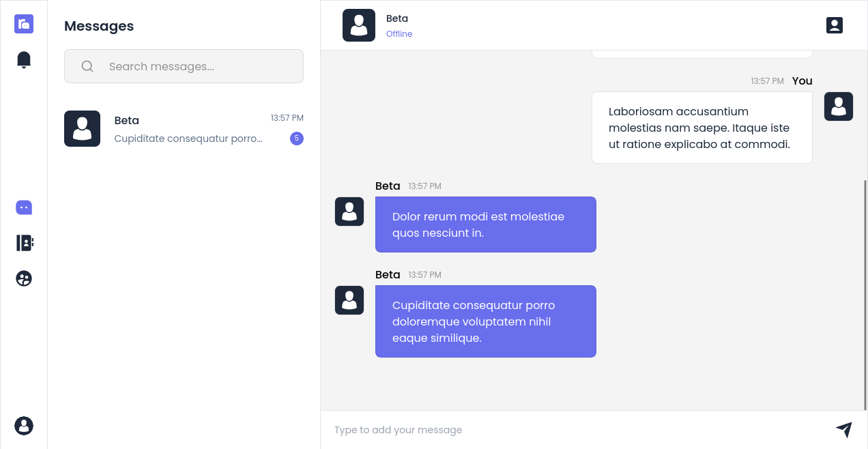Open contact details icon in chat header
This screenshot has width=868, height=449.
point(835,25)
